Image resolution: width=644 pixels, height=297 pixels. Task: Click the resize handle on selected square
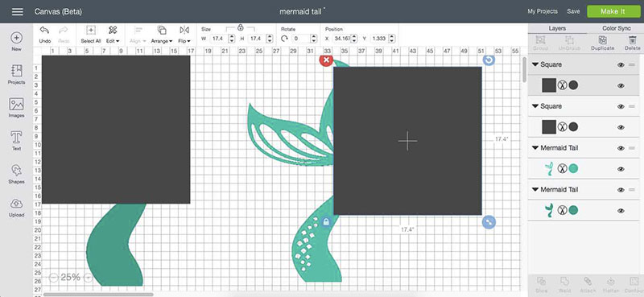(489, 222)
